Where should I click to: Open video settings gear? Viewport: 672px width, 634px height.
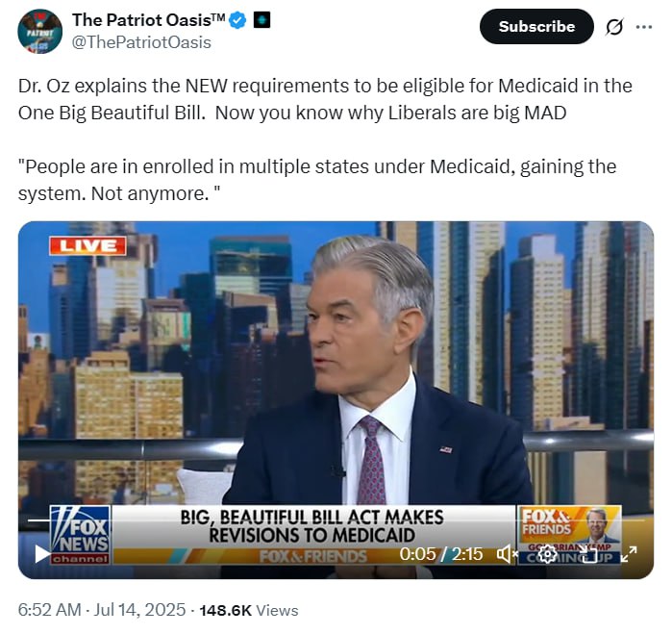tap(547, 554)
